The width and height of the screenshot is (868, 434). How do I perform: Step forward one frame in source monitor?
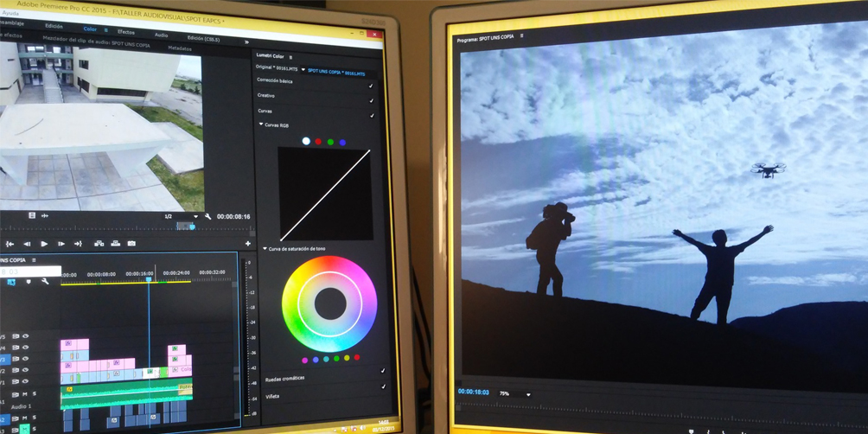[x=61, y=244]
